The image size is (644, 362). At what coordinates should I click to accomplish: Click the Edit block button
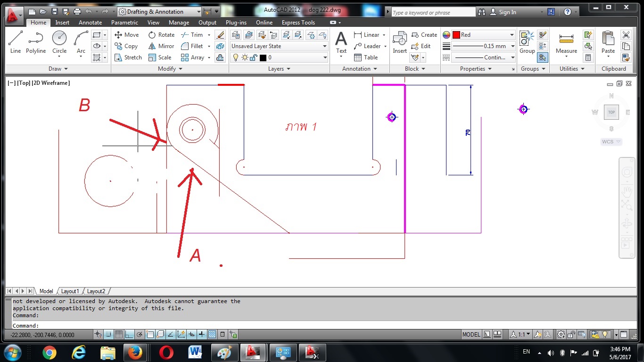click(421, 46)
